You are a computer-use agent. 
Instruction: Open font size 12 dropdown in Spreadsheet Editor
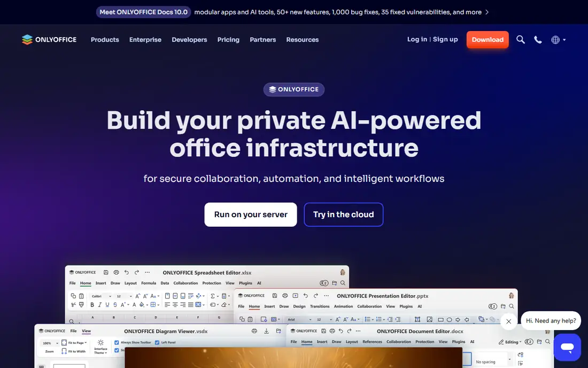(x=124, y=296)
